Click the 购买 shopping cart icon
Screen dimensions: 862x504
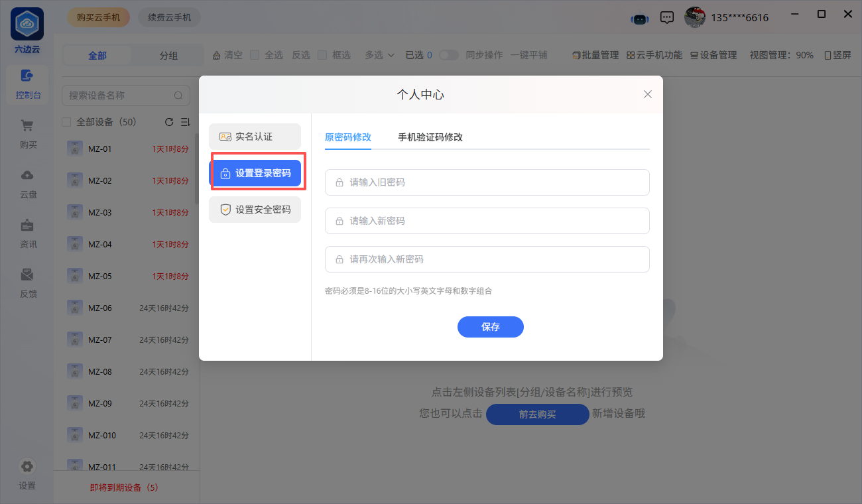pos(27,126)
